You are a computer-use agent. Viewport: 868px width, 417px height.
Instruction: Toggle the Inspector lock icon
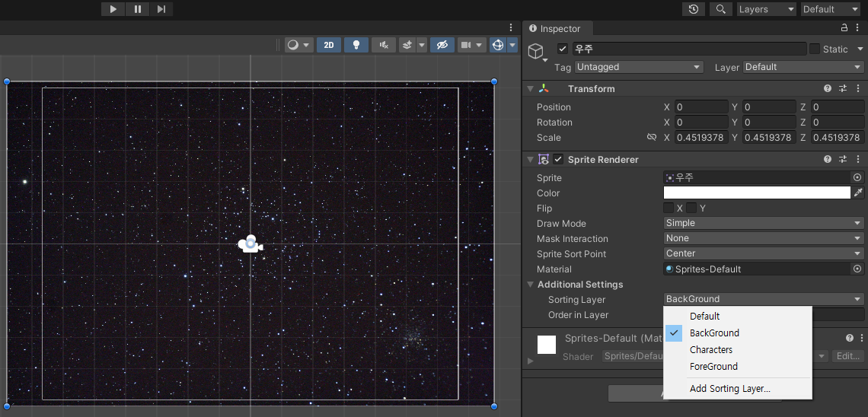[x=844, y=27]
